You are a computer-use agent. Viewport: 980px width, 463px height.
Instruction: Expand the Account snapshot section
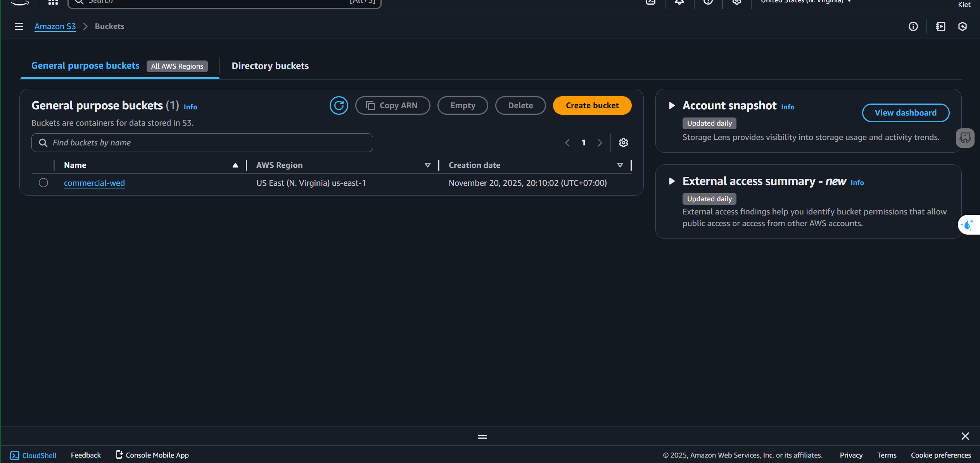[672, 105]
